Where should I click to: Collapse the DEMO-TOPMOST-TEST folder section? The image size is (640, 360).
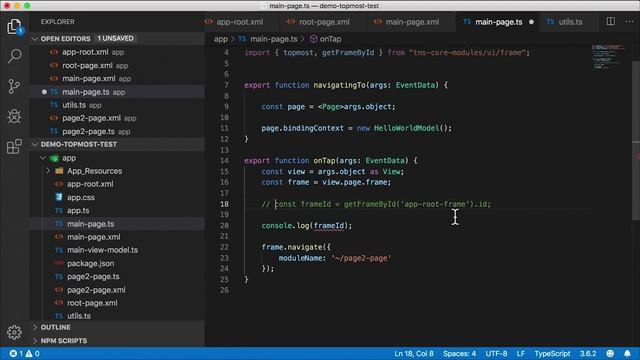35,144
